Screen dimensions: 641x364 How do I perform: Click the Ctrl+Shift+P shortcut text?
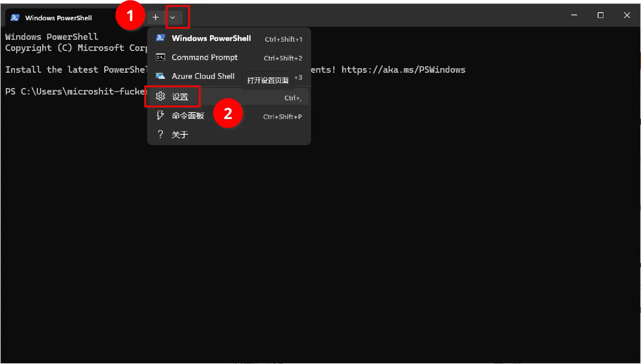[282, 117]
